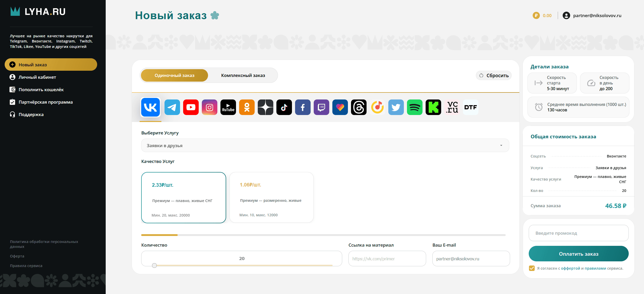The height and width of the screenshot is (294, 644).
Task: Click the 'Ссылка на материал' URL field
Action: coord(387,259)
